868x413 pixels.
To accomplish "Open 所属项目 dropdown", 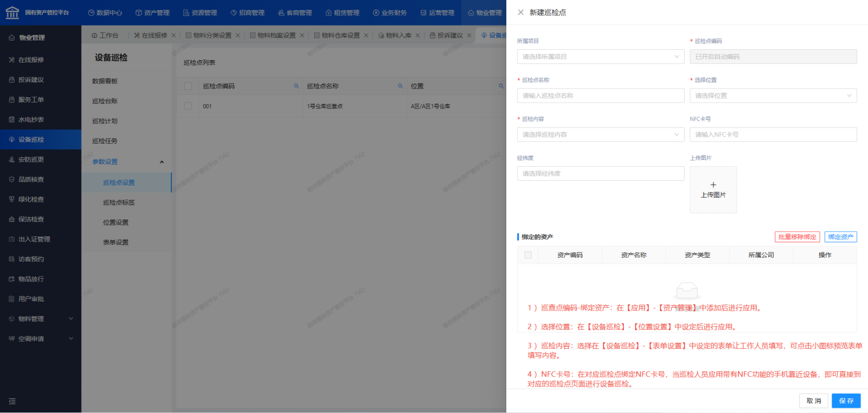I will (x=601, y=57).
